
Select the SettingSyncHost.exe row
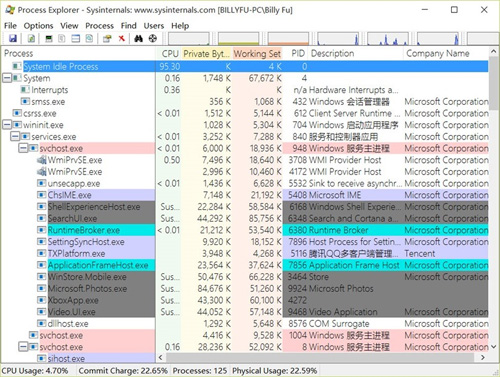click(x=245, y=242)
